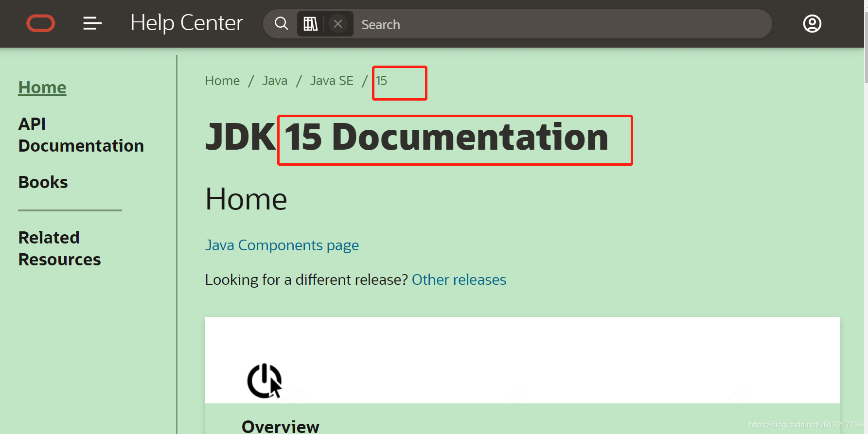Select the library books search scope icon
Screen dimensions: 868x434
coord(310,24)
